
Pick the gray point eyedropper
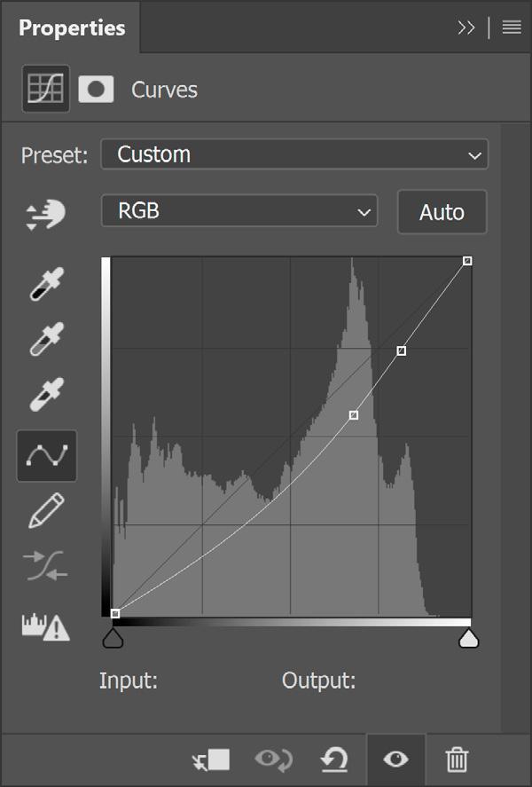[47, 339]
